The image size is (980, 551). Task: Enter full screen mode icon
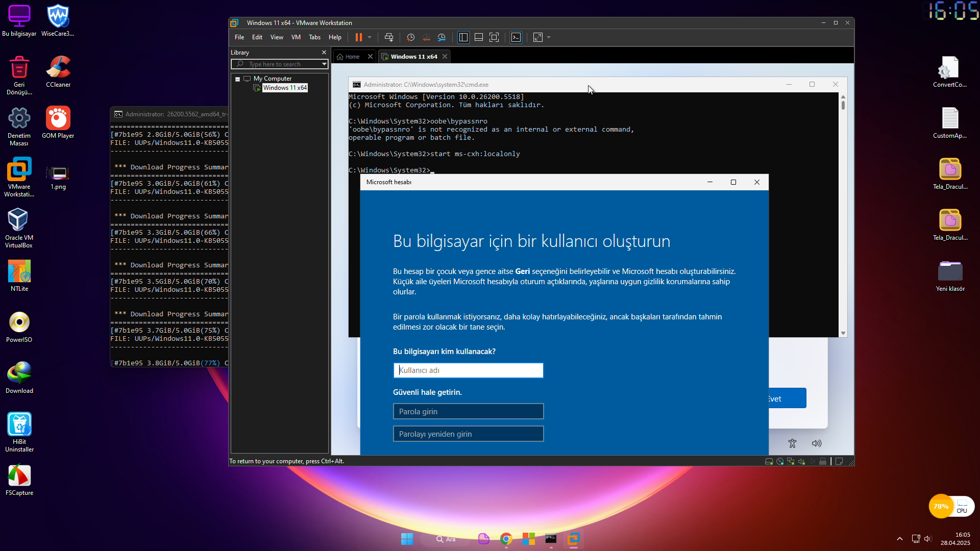click(494, 37)
